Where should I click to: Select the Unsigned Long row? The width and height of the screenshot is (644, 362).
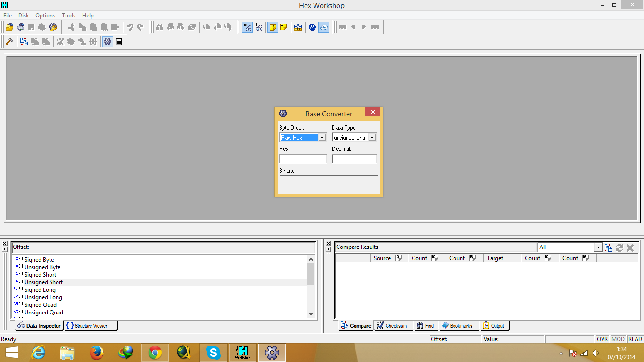(160, 297)
